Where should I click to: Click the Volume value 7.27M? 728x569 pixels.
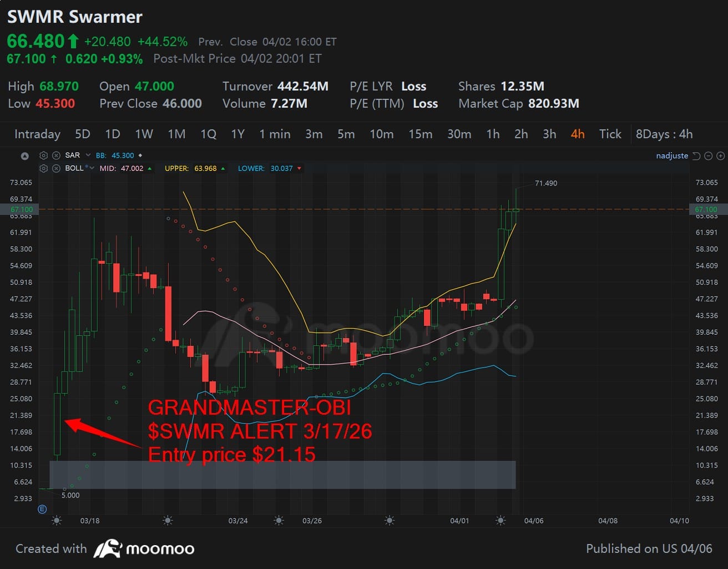coord(289,104)
